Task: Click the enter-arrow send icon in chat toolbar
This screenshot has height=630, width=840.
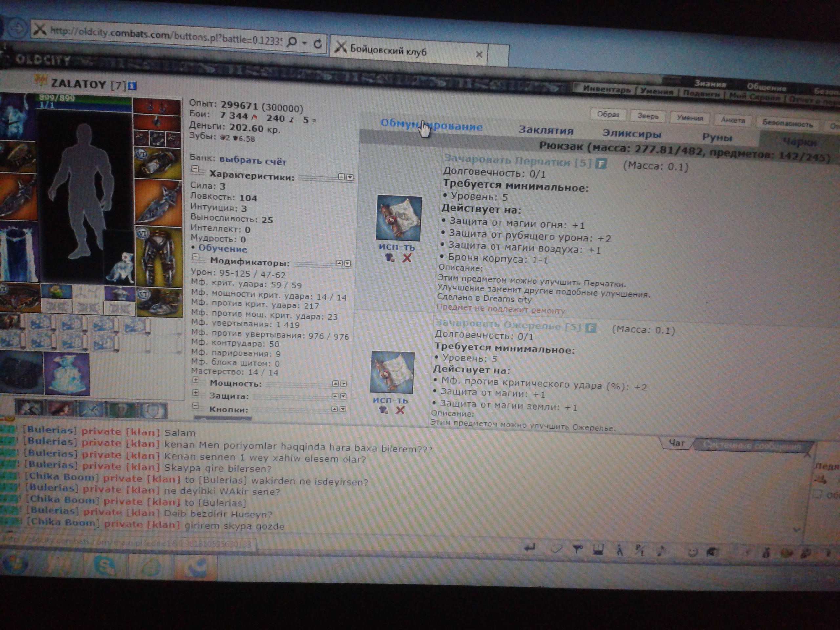Action: [x=529, y=548]
